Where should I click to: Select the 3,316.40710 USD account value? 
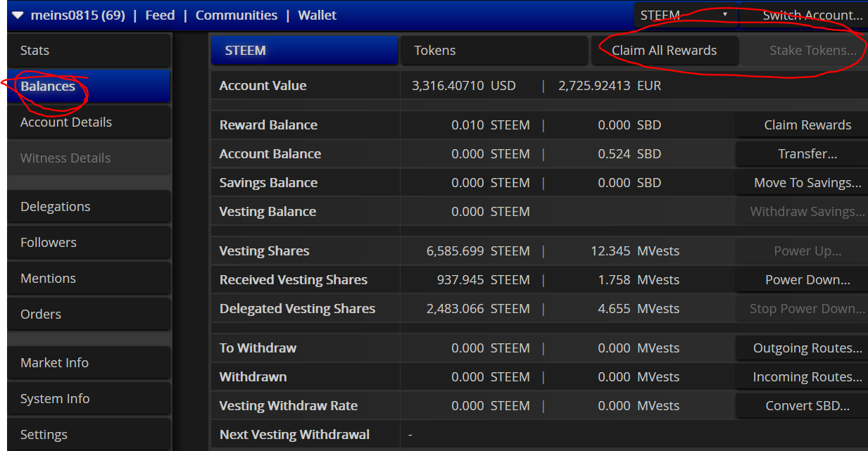(464, 86)
